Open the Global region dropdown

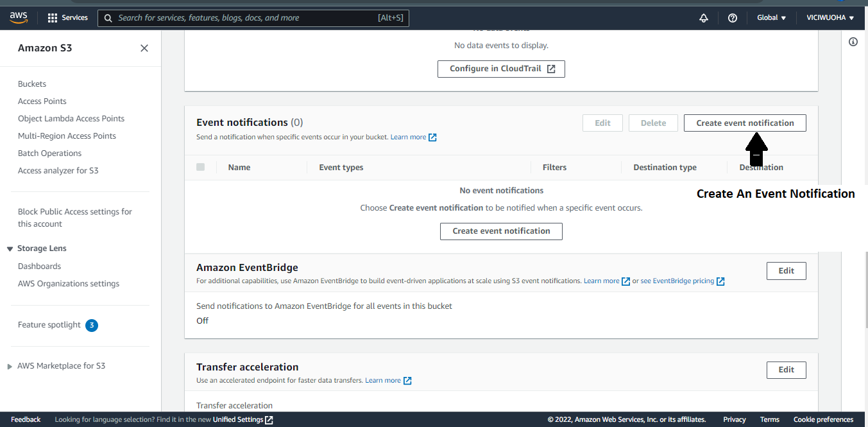pos(772,18)
